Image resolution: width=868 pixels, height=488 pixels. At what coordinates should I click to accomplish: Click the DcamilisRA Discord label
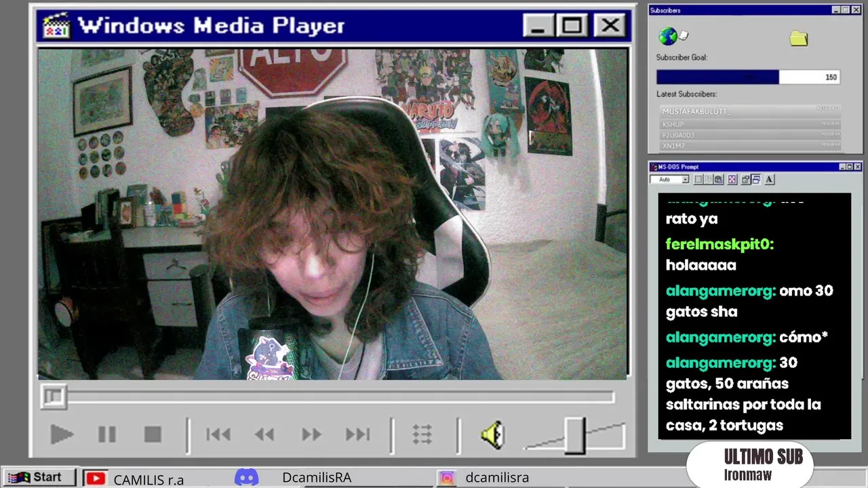pos(317,477)
